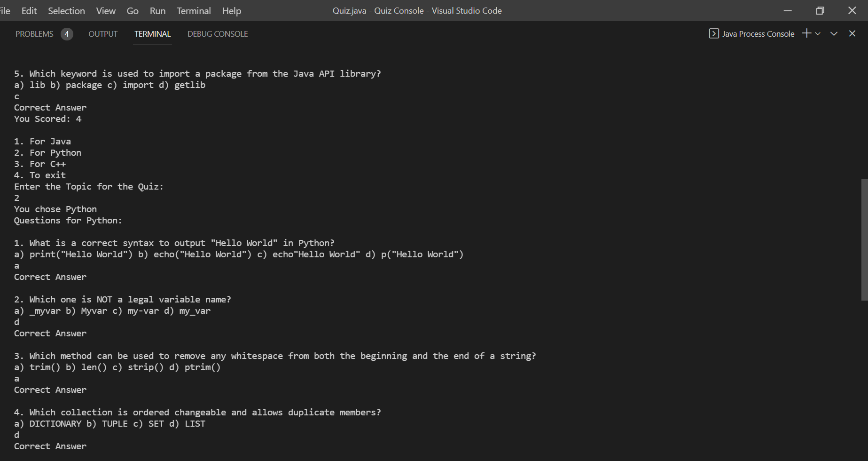Open the Go menu
Screen dimensions: 868x461
[x=132, y=10]
